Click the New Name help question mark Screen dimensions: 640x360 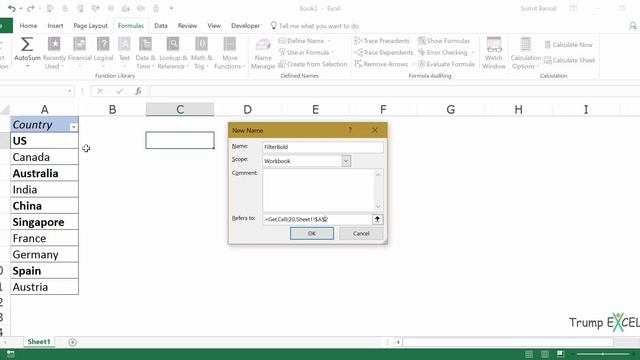click(x=350, y=130)
